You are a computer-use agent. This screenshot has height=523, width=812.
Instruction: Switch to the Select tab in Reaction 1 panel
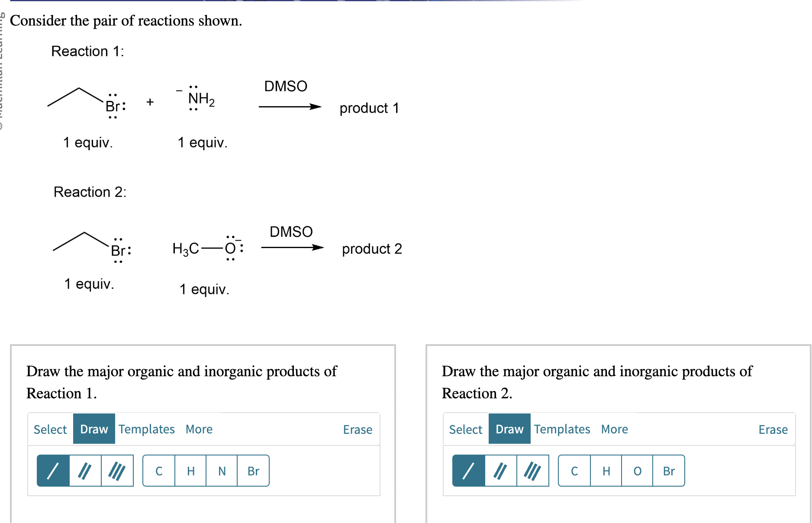click(x=50, y=429)
